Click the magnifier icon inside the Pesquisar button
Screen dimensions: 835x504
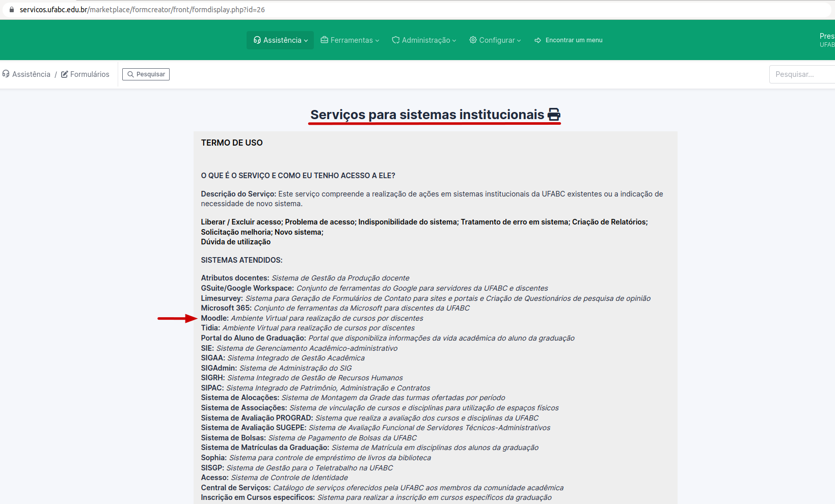coord(131,74)
